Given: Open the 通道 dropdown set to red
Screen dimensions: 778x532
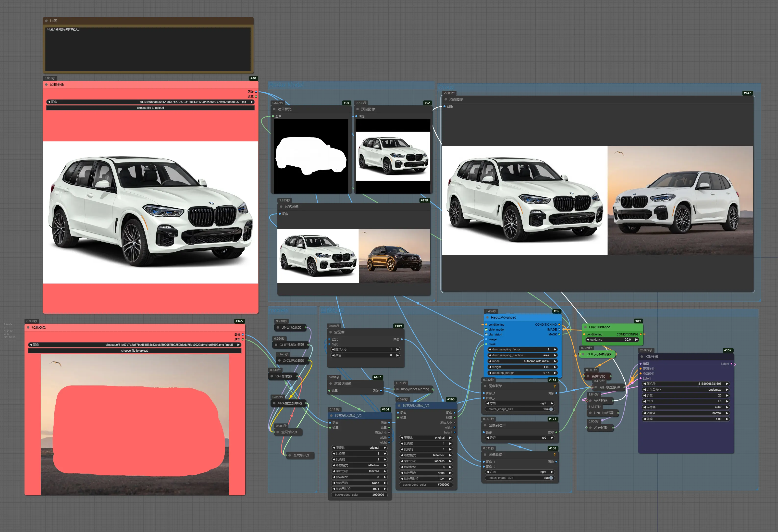Looking at the screenshot, I should click(519, 438).
